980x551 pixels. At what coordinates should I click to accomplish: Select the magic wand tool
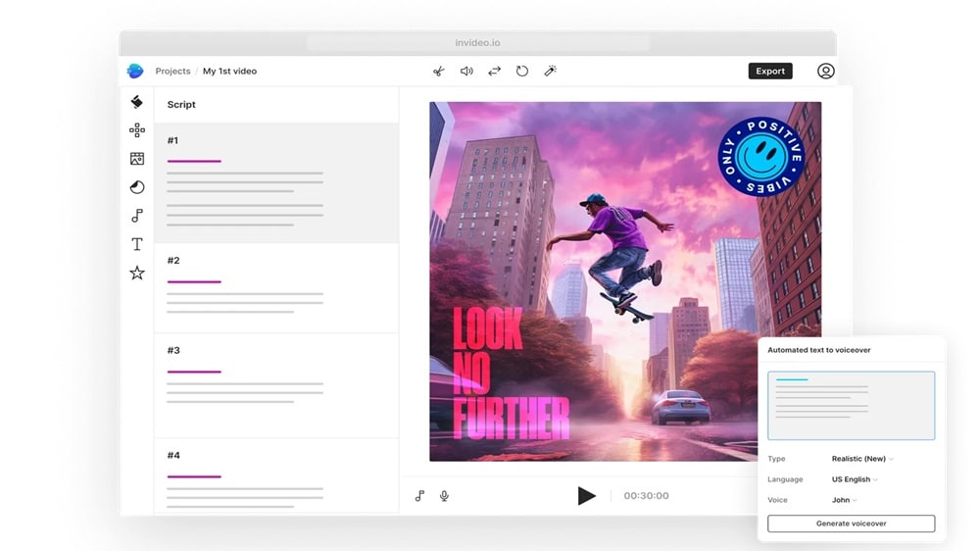550,72
